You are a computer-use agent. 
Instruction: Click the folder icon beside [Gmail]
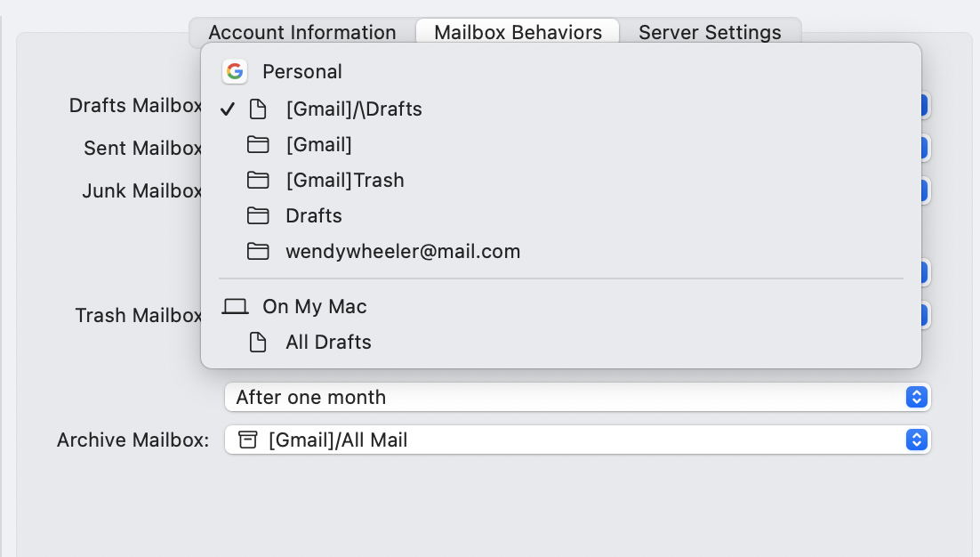point(258,144)
